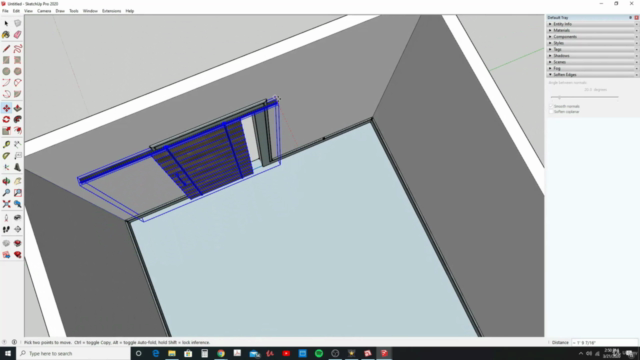
Task: Choose the Zoom magnifier tool
Action: point(6,193)
